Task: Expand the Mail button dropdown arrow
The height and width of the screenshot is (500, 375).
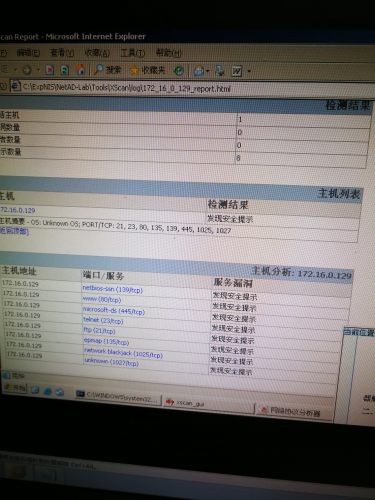Action: tap(208, 71)
